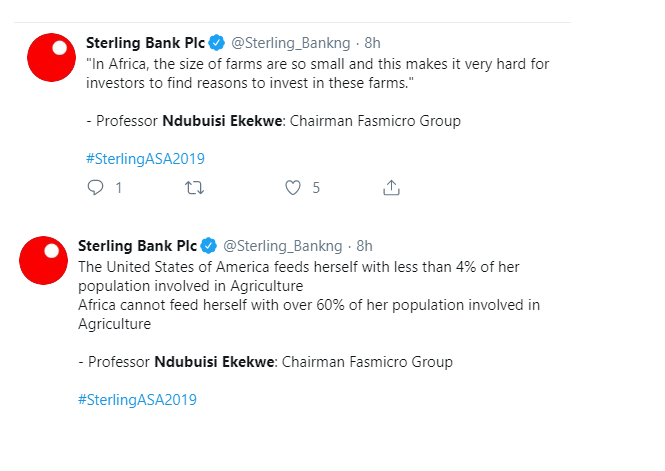Image resolution: width=665 pixels, height=471 pixels.
Task: Click the verified badge in the first tweet
Action: [218, 43]
